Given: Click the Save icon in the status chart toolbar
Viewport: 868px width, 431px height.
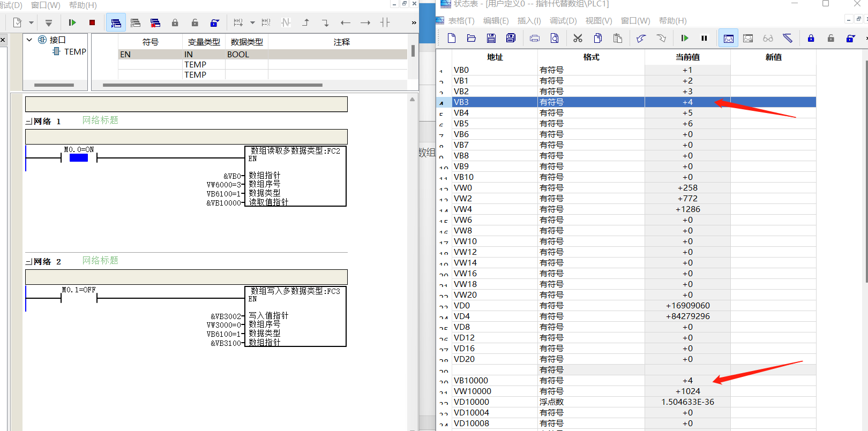Looking at the screenshot, I should pos(491,38).
